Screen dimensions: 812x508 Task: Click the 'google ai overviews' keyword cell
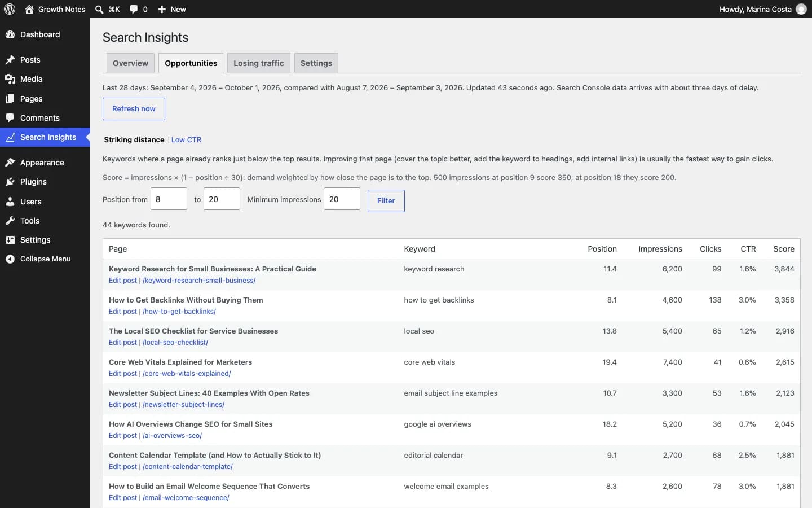[x=438, y=424]
